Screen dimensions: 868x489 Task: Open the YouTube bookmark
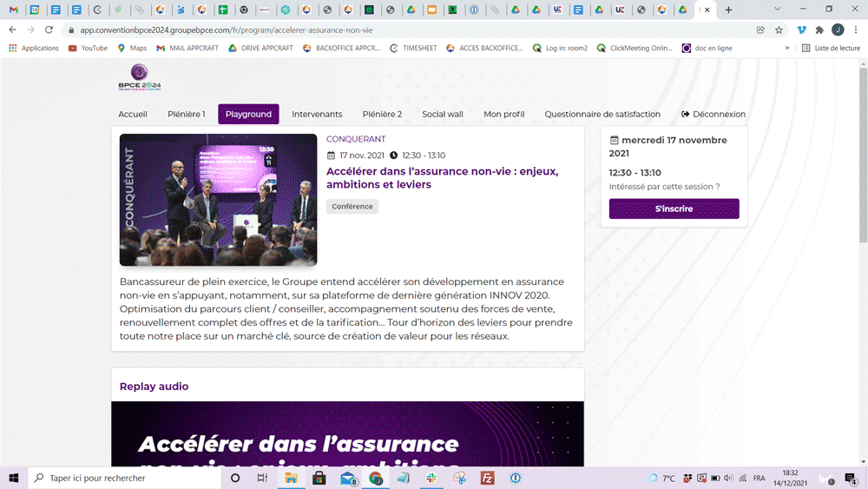coord(88,49)
